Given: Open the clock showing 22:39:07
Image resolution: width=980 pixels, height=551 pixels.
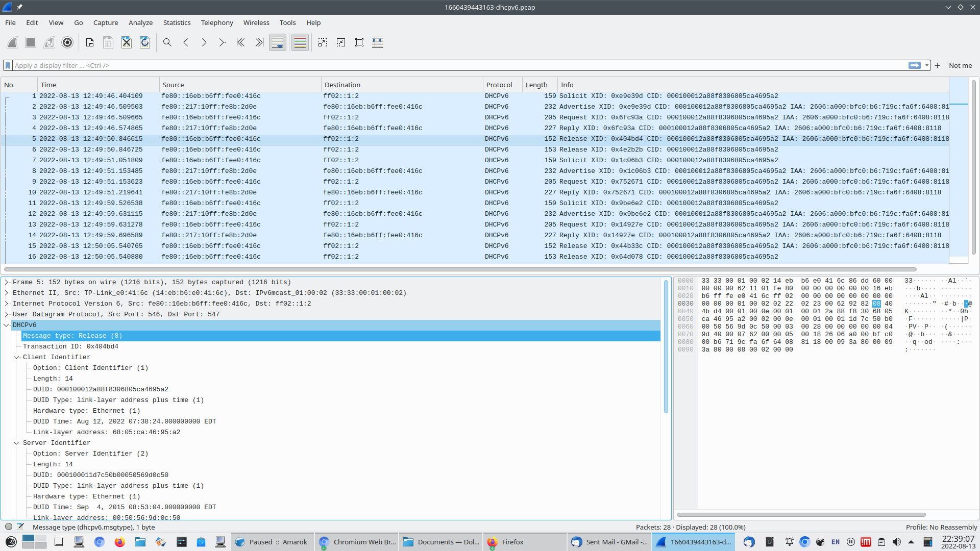Looking at the screenshot, I should click(x=958, y=542).
